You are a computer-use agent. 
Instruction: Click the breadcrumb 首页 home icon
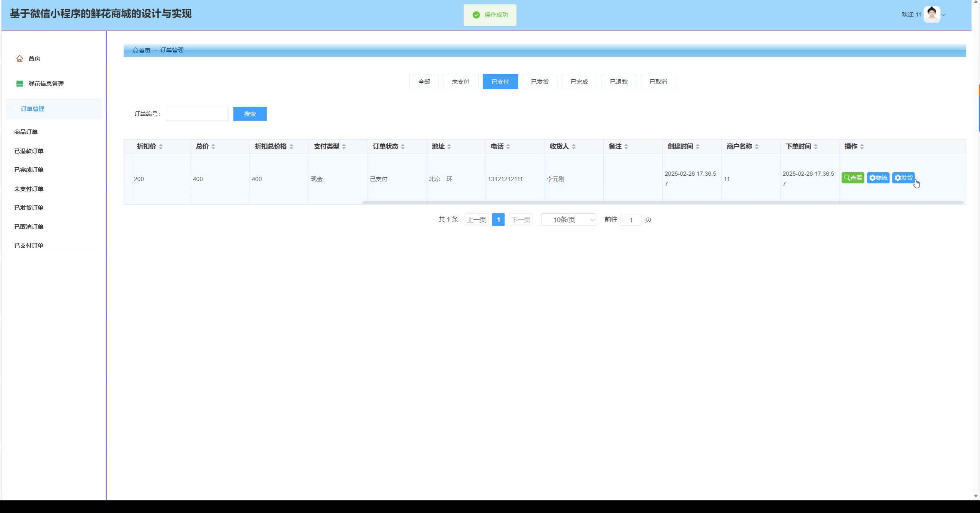pos(135,51)
